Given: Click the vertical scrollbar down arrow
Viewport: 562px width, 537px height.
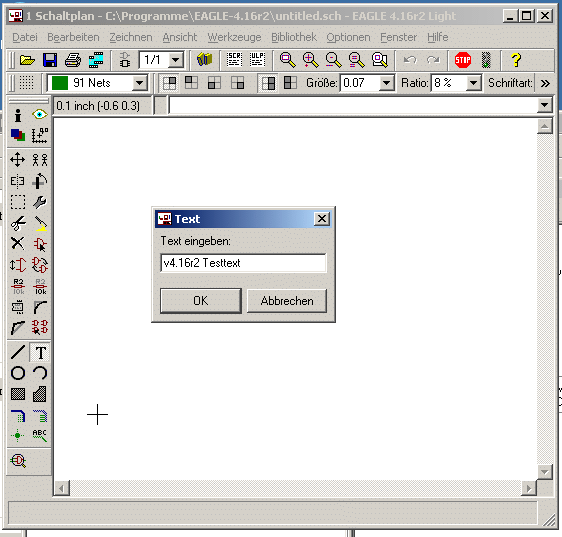Looking at the screenshot, I should tap(544, 472).
